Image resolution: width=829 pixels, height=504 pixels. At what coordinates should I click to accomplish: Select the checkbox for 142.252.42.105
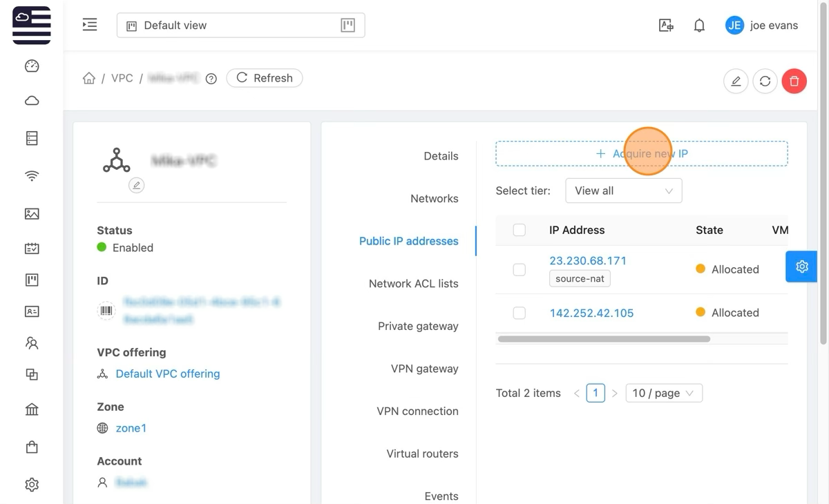[x=520, y=313]
